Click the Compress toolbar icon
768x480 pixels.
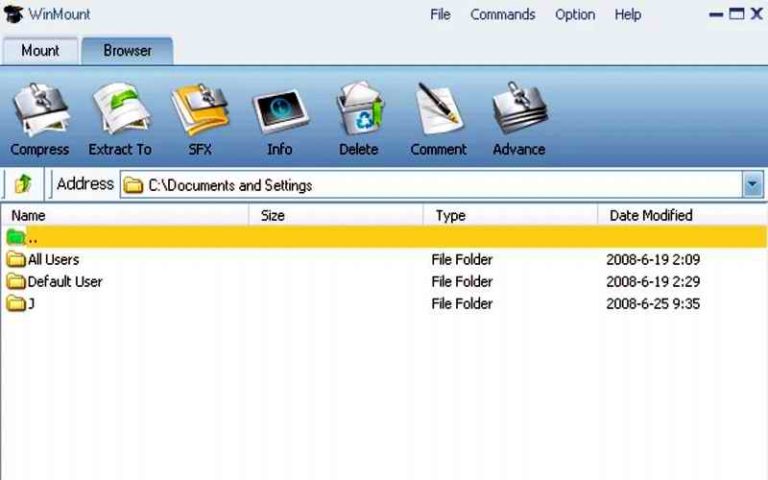[39, 112]
